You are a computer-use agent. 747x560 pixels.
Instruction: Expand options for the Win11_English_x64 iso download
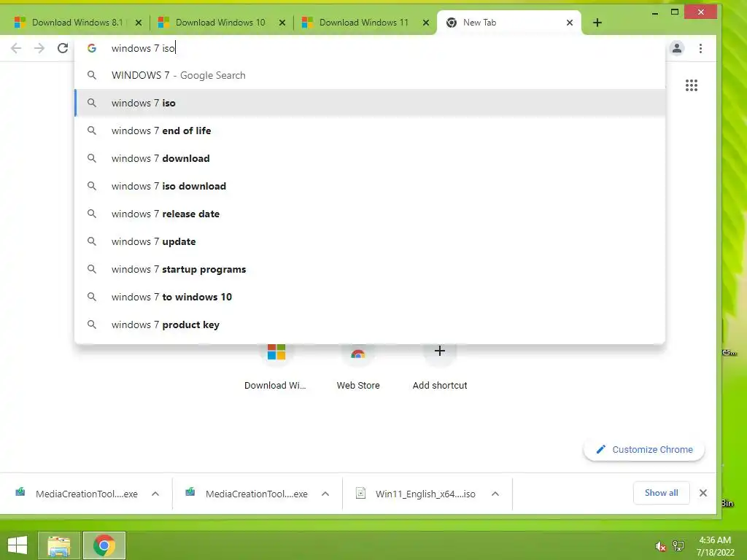click(x=495, y=494)
